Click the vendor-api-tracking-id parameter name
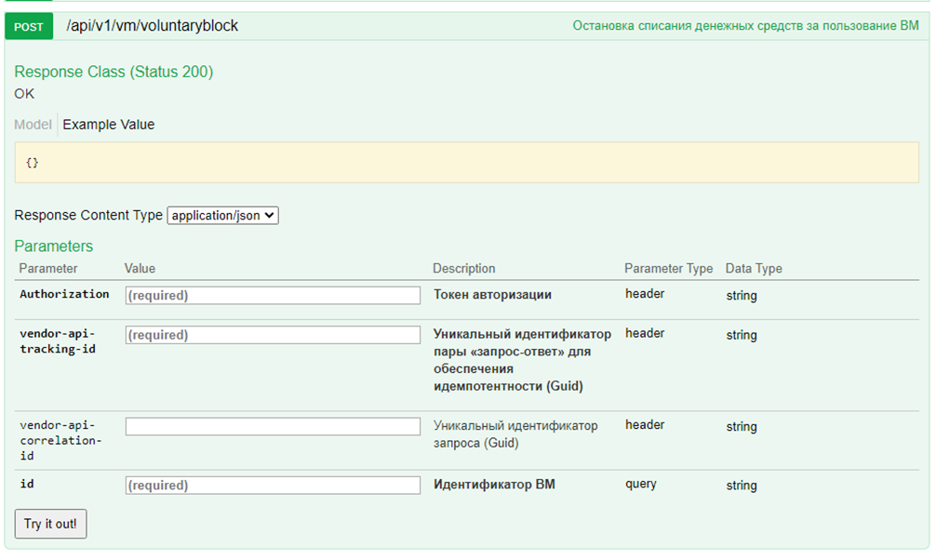 [58, 340]
